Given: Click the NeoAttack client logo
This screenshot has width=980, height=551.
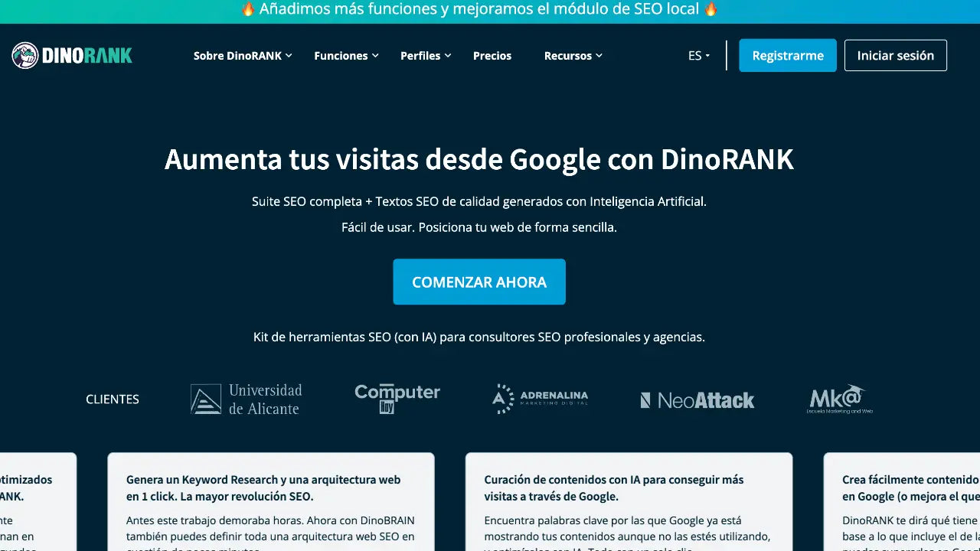Looking at the screenshot, I should (697, 399).
